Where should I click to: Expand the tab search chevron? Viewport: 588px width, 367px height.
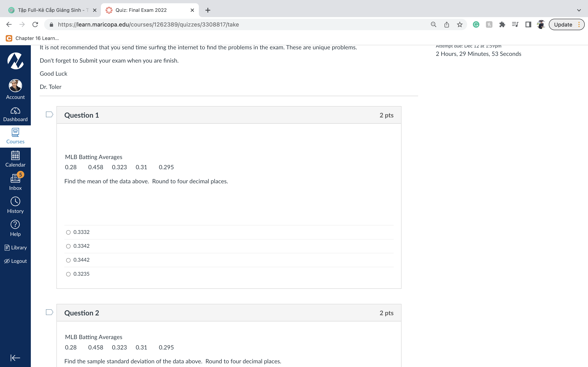579,10
